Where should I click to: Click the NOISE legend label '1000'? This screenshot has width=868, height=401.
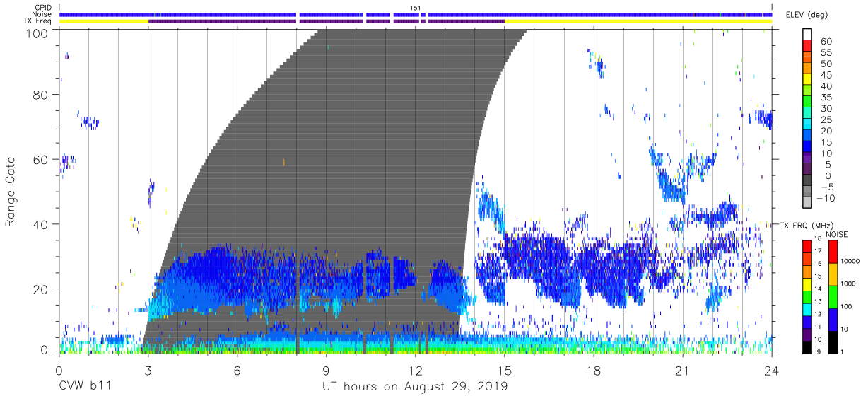coord(850,282)
